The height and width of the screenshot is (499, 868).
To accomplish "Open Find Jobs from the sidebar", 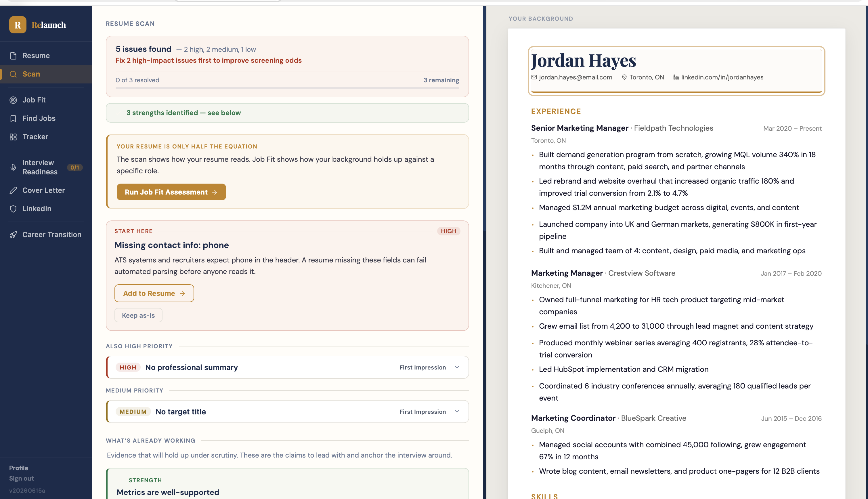I will [x=46, y=118].
